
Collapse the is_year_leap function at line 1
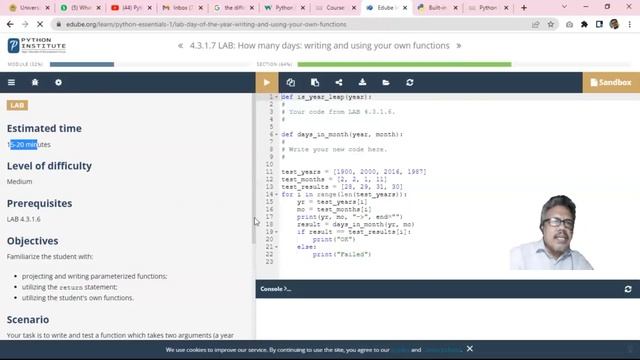(x=276, y=97)
